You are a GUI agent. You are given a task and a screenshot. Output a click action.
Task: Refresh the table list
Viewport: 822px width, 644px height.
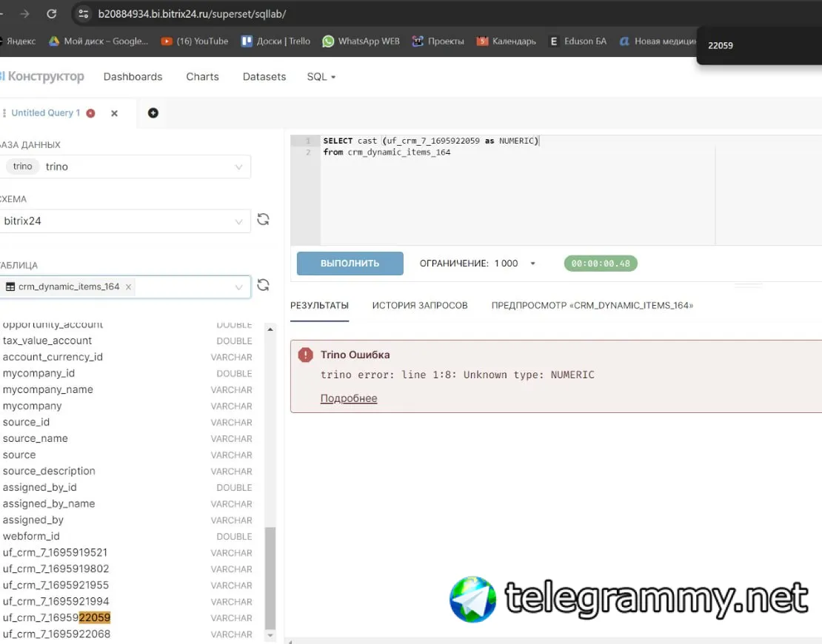pos(263,284)
